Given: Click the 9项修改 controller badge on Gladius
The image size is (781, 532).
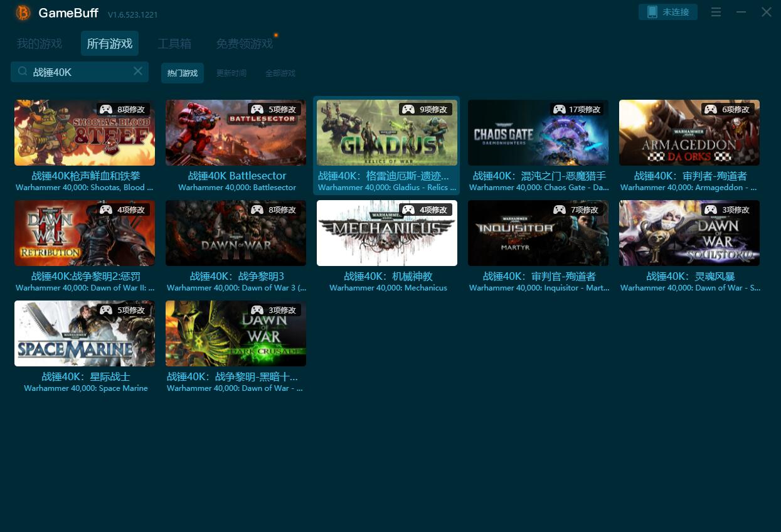Looking at the screenshot, I should click(425, 109).
